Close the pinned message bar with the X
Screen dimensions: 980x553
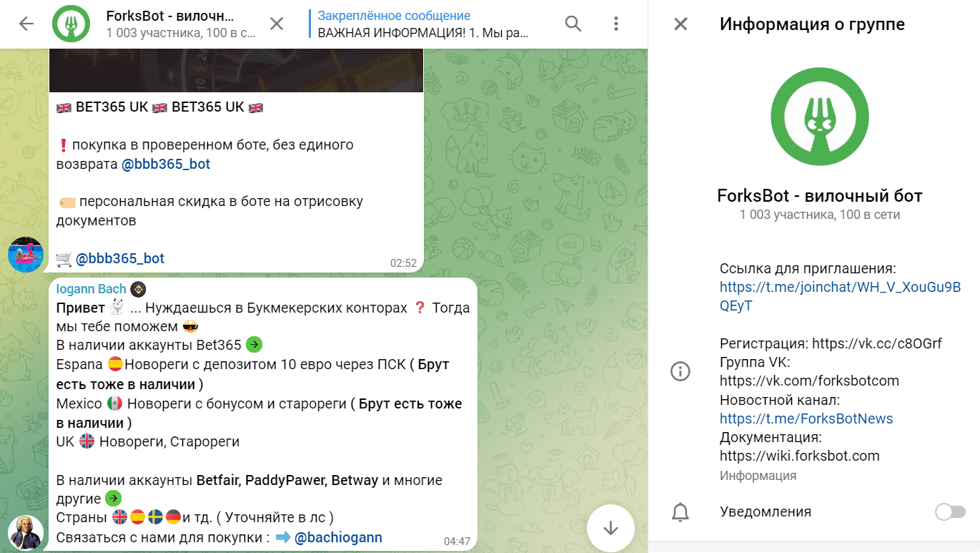coord(277,24)
